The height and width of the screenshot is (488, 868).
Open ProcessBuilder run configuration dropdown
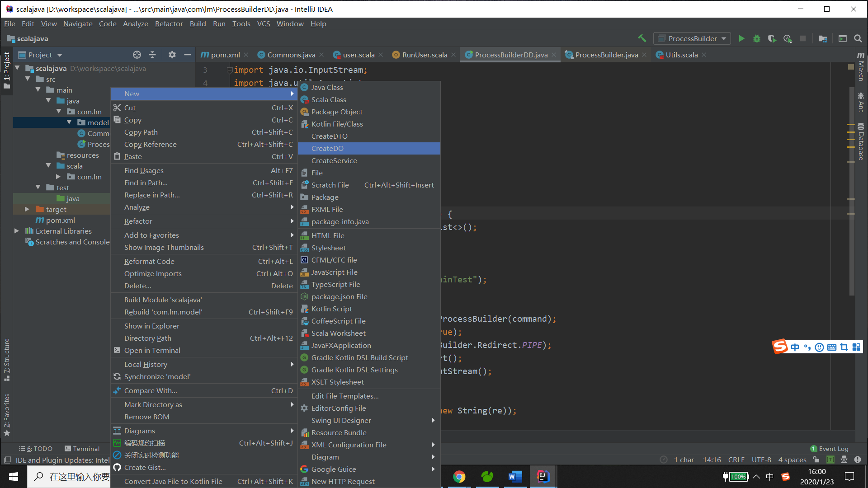692,39
